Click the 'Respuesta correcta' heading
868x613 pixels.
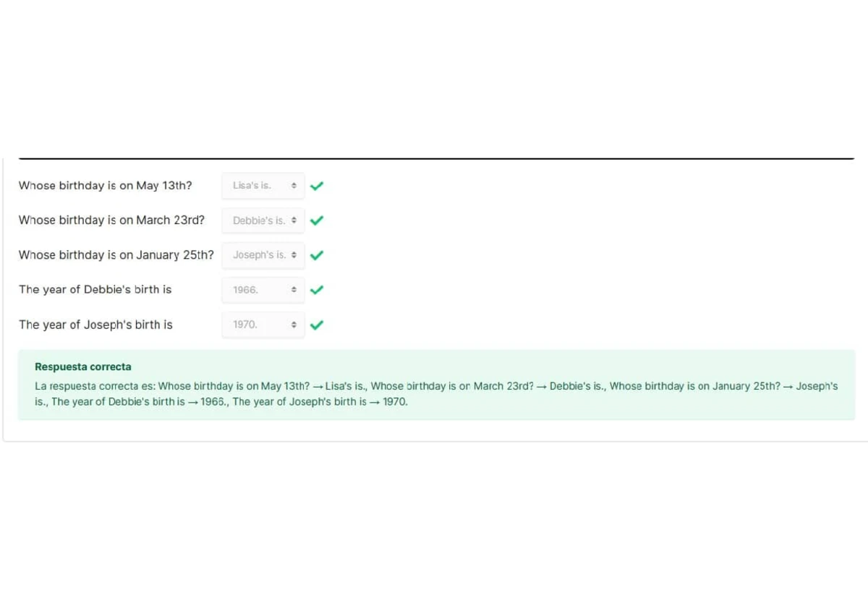(x=83, y=367)
